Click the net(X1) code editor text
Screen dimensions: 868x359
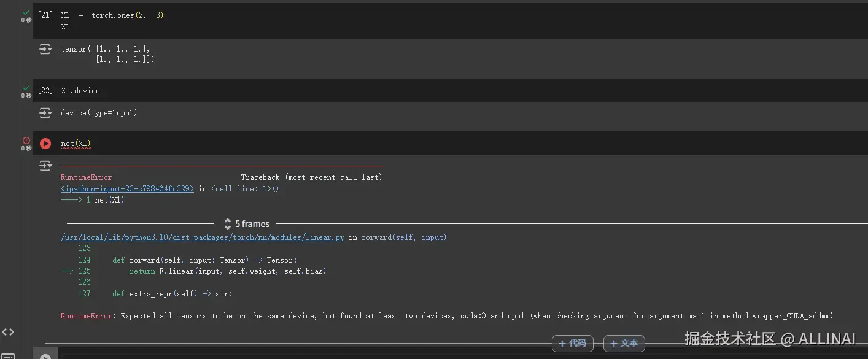point(76,144)
